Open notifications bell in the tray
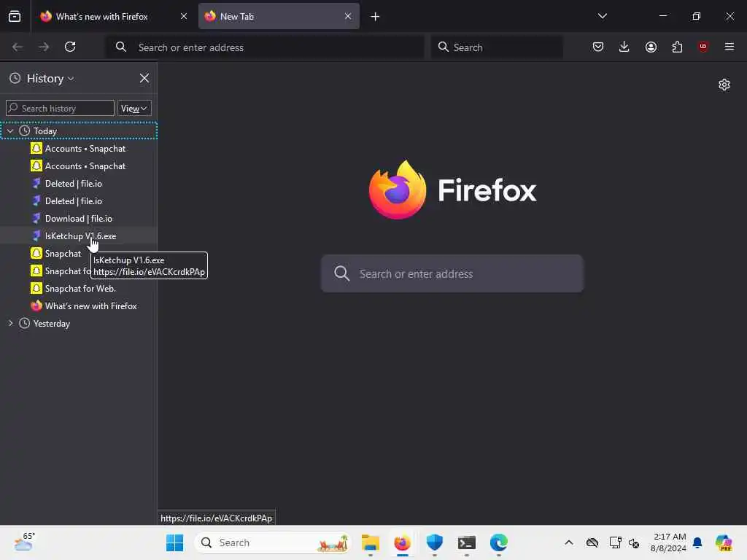 click(x=697, y=542)
